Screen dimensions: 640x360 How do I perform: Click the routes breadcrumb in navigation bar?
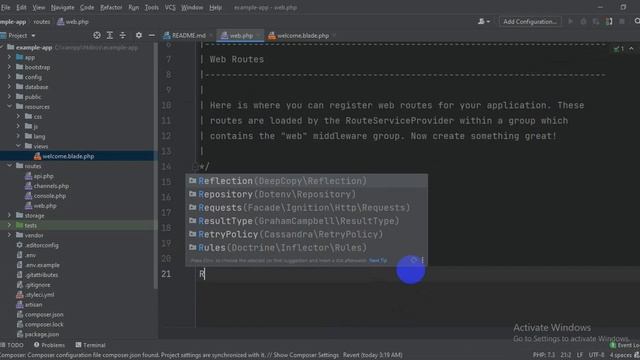click(x=42, y=22)
